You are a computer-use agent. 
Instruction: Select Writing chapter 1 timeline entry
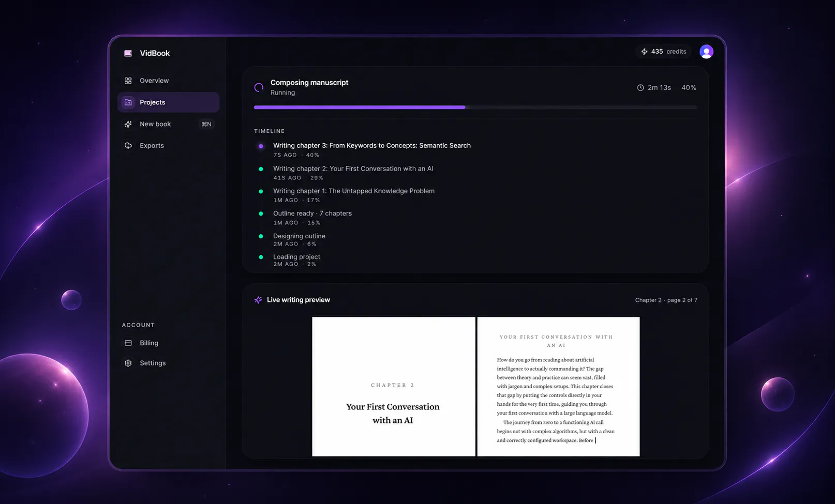(x=354, y=191)
